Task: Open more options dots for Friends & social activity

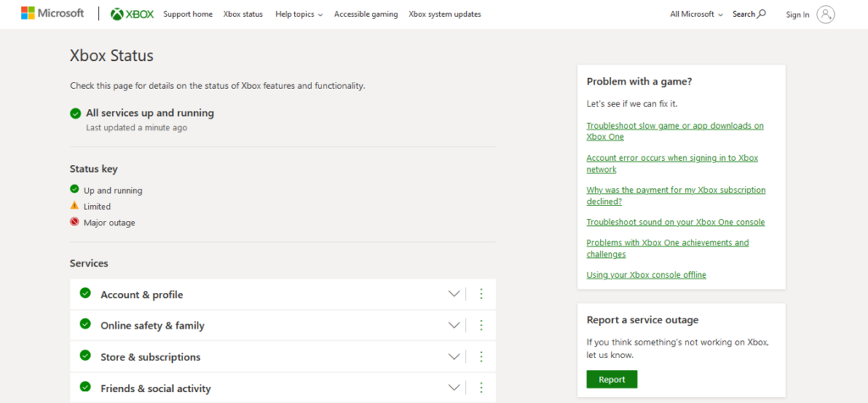Action: [481, 388]
